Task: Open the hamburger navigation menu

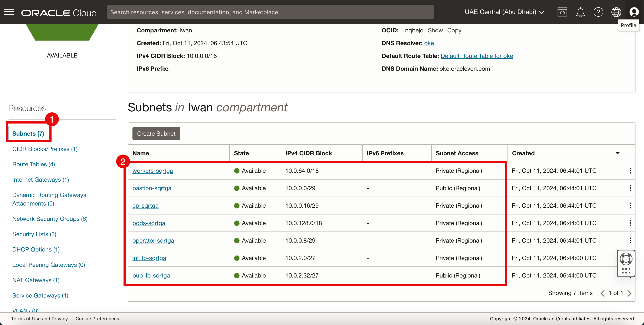Action: click(x=9, y=12)
